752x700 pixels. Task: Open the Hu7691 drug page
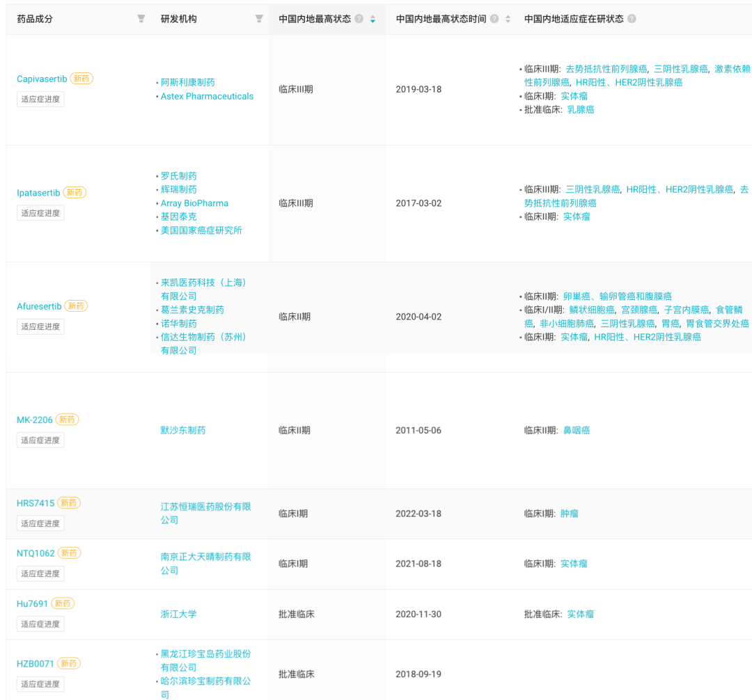pos(32,604)
